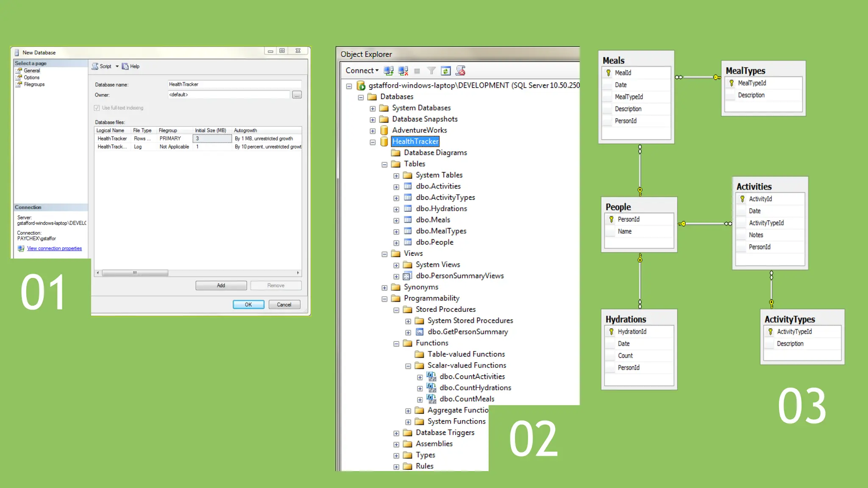Viewport: 868px width, 488px height.
Task: Click the MealId primary key icon
Action: [x=609, y=73]
